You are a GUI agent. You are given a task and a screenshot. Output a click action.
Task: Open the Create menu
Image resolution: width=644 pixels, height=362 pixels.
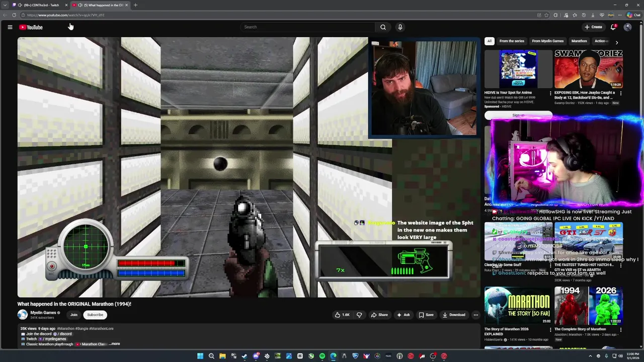593,27
